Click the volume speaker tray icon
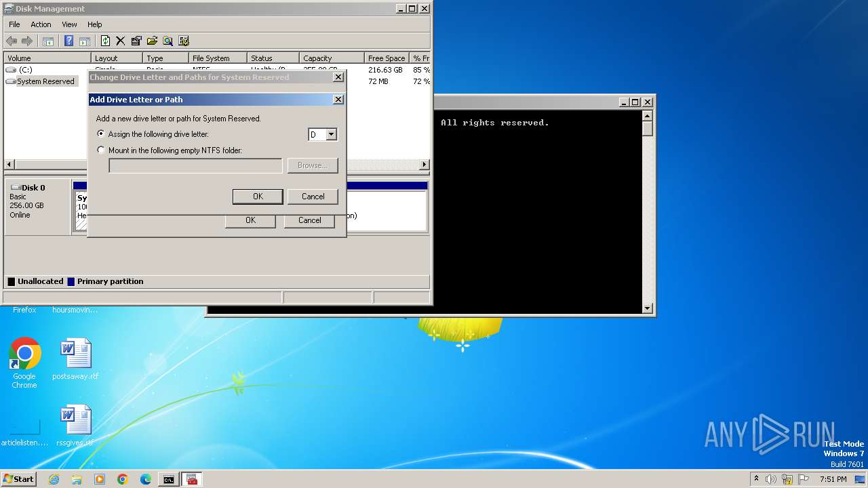This screenshot has width=868, height=488. (771, 479)
